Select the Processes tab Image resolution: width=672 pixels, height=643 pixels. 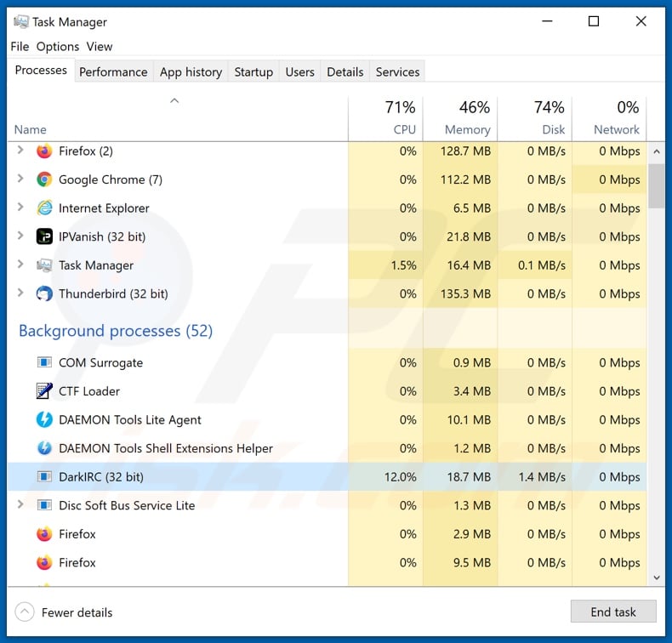41,70
